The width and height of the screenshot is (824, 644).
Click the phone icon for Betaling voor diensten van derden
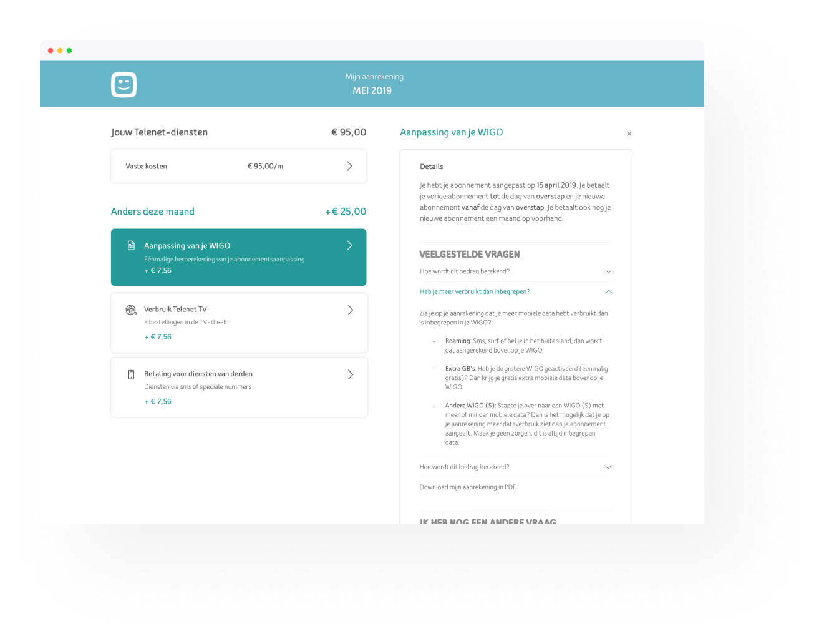(131, 374)
